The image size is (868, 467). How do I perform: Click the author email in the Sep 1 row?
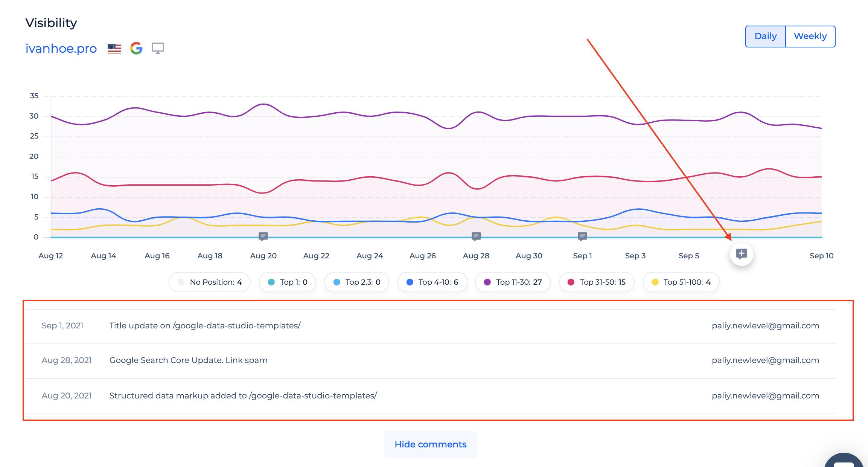coord(766,326)
